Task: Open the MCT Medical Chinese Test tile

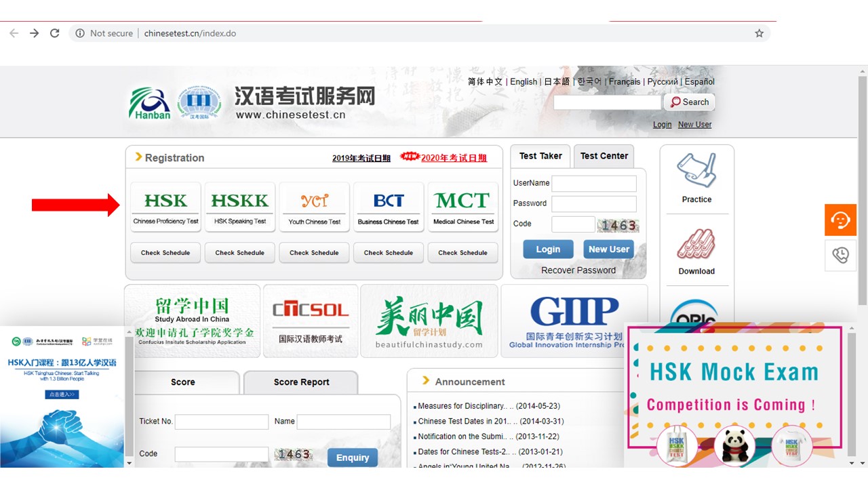Action: click(x=463, y=207)
